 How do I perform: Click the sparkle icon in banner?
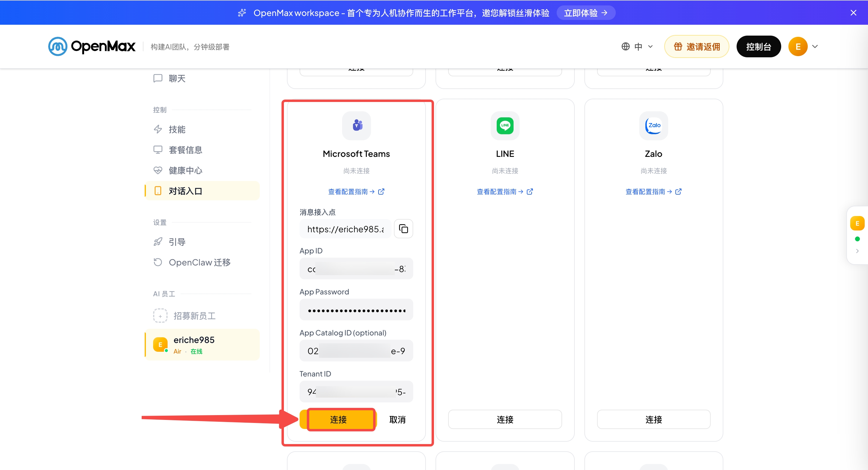pos(242,13)
